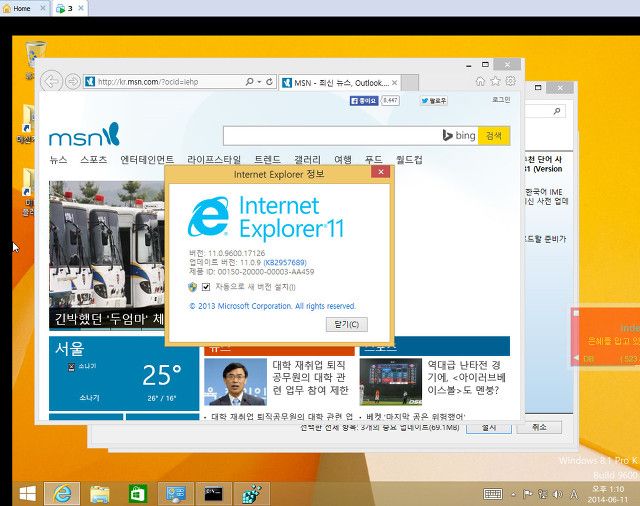Open the network tray icon
Screen dimensions: 640x506
click(x=542, y=495)
